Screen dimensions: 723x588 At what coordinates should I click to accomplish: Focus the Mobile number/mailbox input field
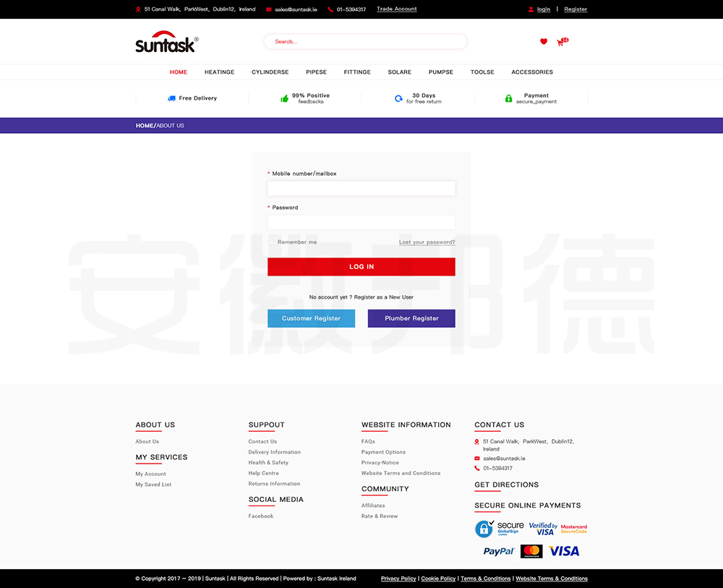click(x=361, y=189)
